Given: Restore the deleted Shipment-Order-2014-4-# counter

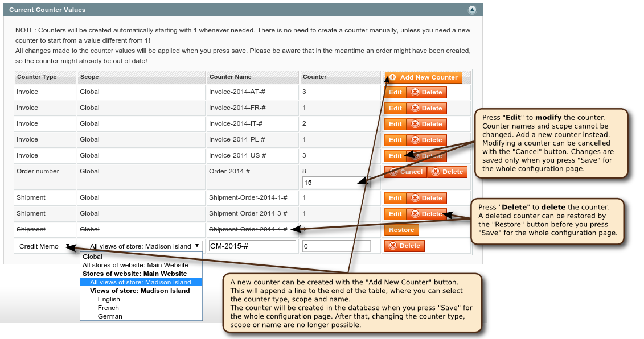Looking at the screenshot, I should pos(401,230).
